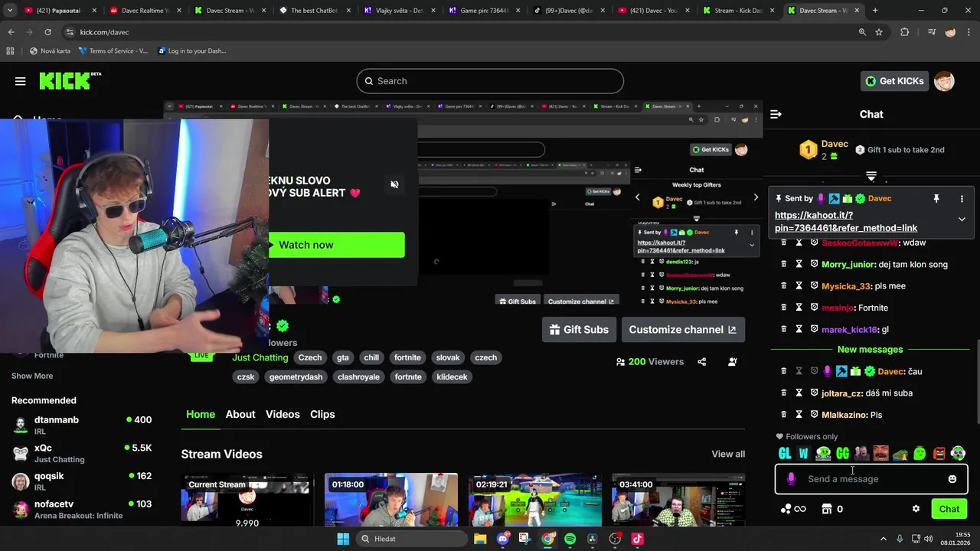The image size is (980, 551).
Task: Open the emoji picker in message box
Action: (x=952, y=479)
